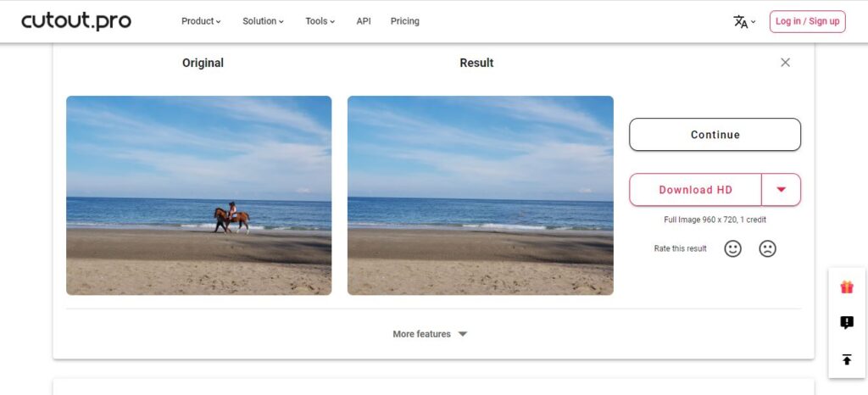This screenshot has width=868, height=395.
Task: Expand the Solution menu
Action: pyautogui.click(x=263, y=21)
